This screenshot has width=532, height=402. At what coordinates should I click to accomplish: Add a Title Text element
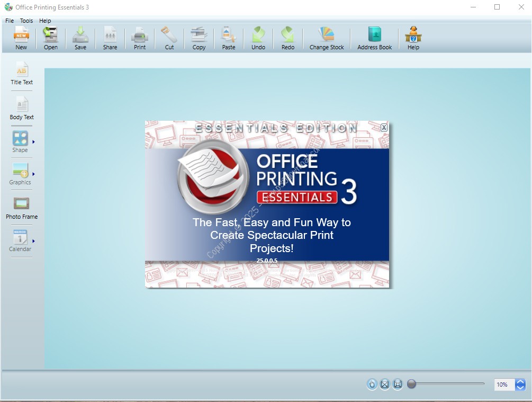pyautogui.click(x=21, y=73)
